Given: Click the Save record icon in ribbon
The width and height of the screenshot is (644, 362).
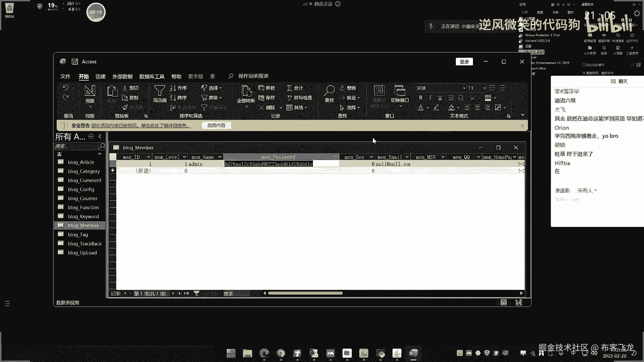Looking at the screenshot, I should [x=262, y=98].
